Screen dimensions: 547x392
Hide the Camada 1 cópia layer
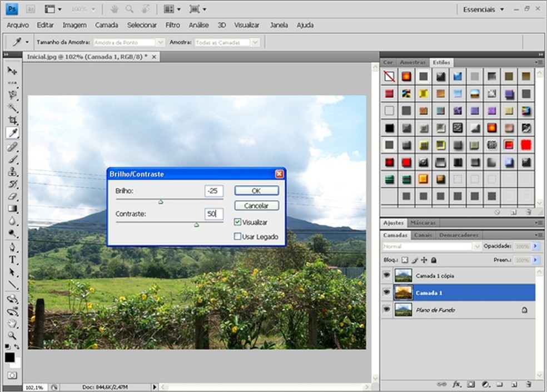click(x=386, y=275)
